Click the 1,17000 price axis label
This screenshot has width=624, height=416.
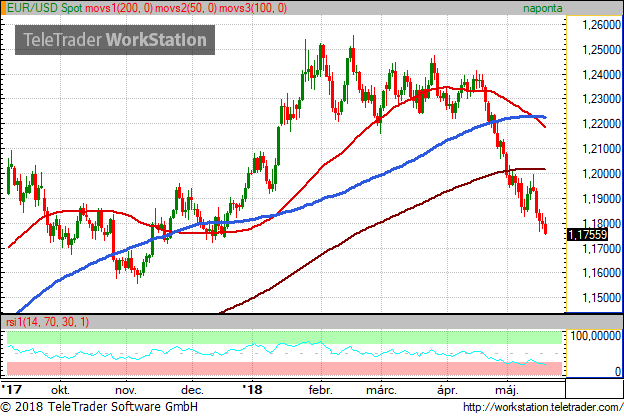tap(601, 248)
